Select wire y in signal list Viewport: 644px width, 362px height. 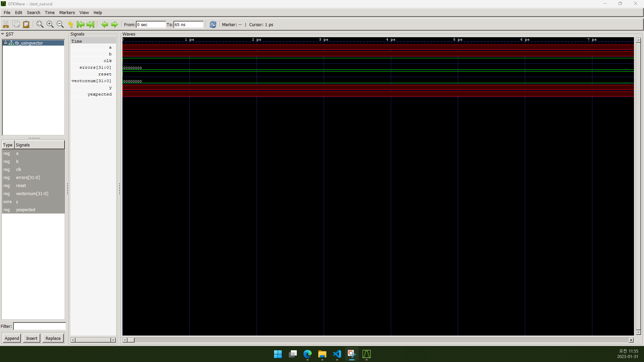[x=33, y=202]
